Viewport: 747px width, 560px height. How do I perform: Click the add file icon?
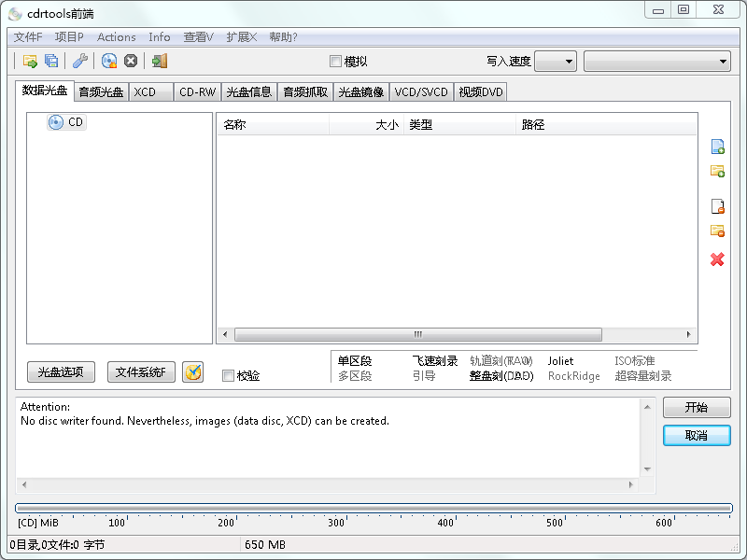click(717, 147)
